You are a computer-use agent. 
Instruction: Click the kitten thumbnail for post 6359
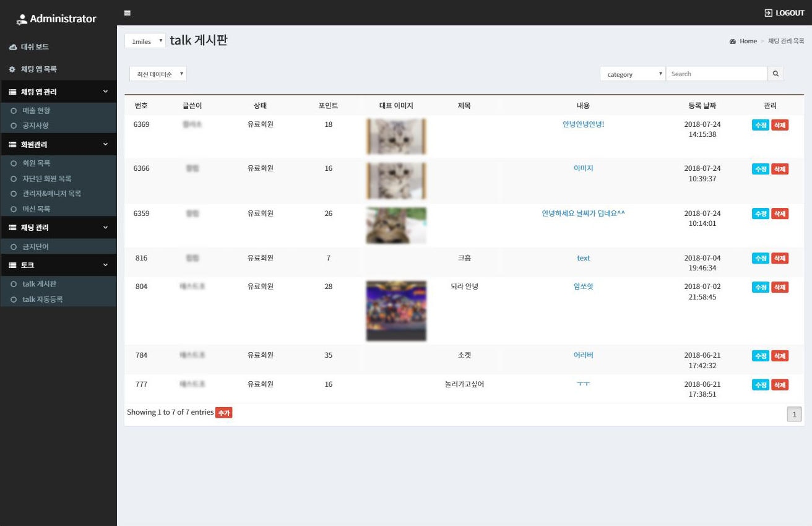point(396,225)
